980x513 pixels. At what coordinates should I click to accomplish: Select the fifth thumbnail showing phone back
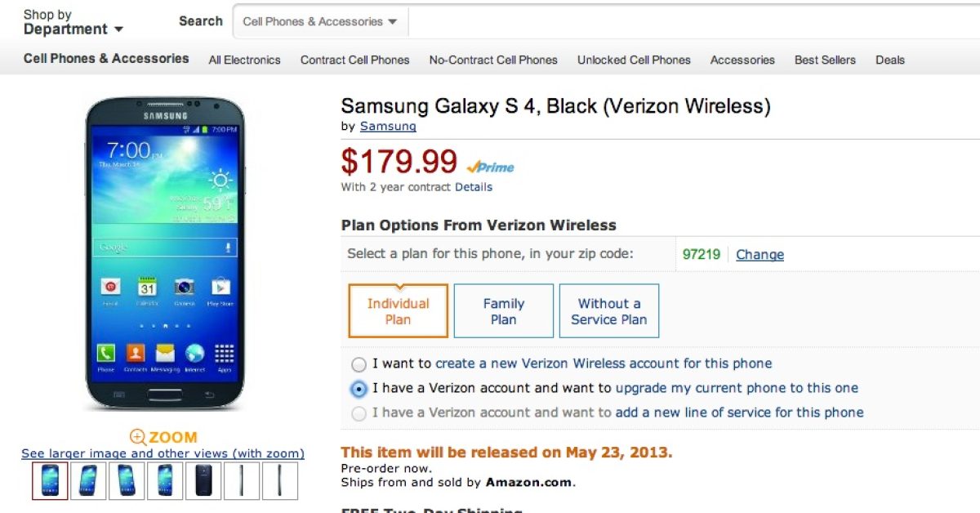(x=203, y=480)
